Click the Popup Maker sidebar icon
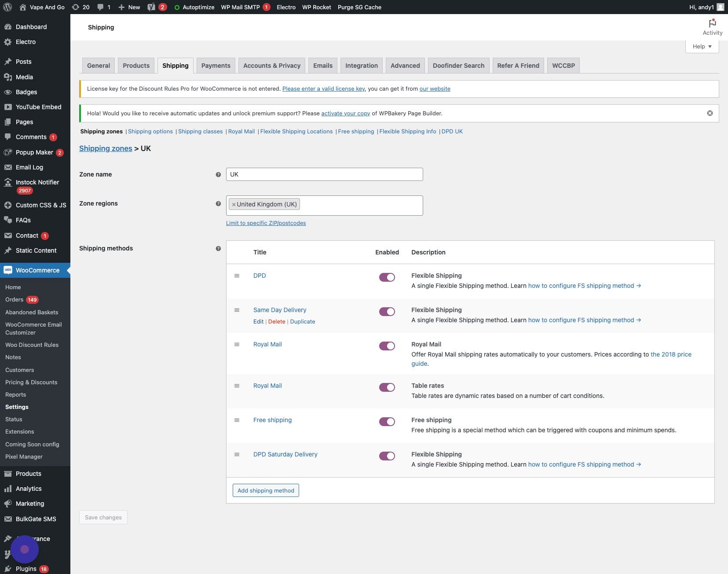Viewport: 728px width, 574px height. (8, 152)
